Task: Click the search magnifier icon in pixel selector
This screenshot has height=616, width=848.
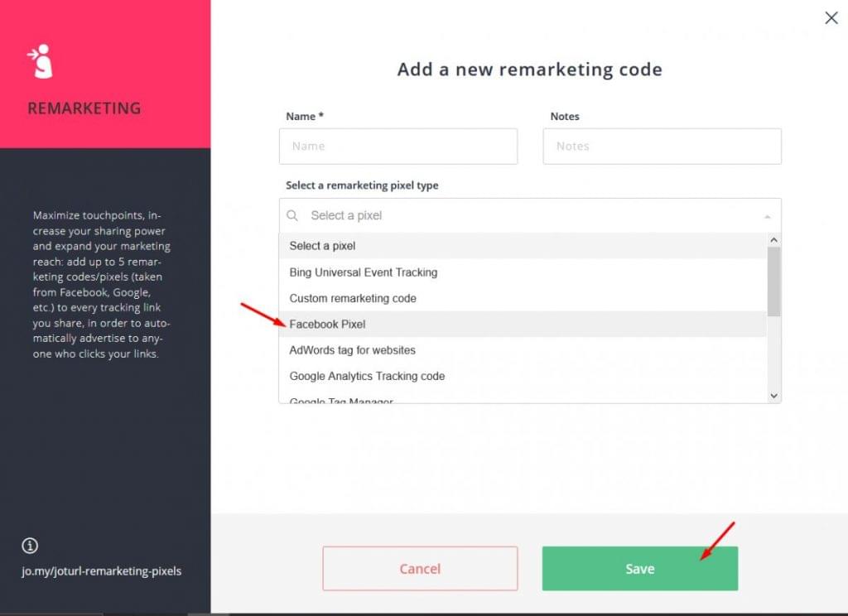Action: (292, 216)
